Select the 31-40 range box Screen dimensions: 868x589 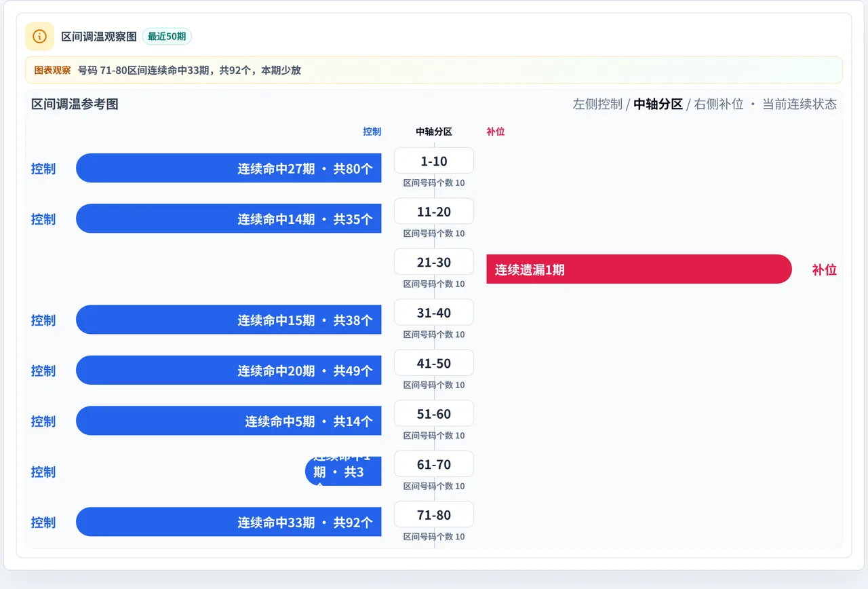434,313
